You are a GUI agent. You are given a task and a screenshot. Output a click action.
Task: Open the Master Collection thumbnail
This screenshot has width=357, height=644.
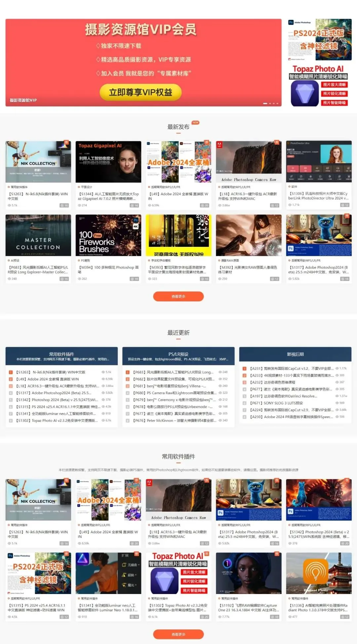click(38, 235)
